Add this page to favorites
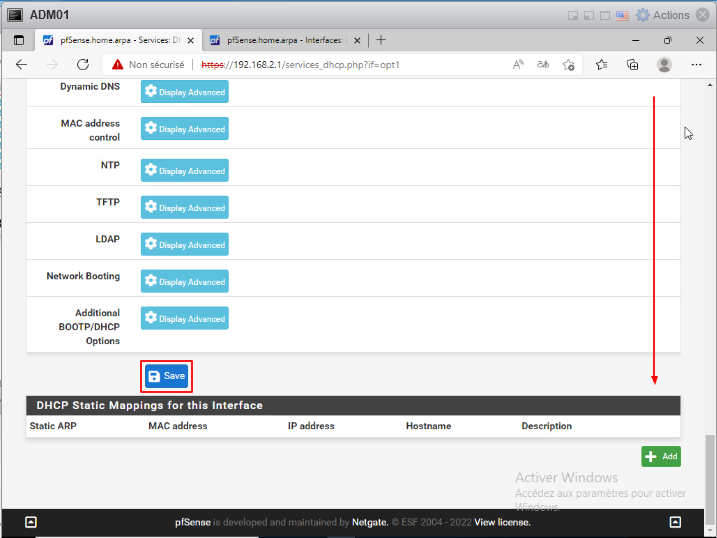 [569, 64]
